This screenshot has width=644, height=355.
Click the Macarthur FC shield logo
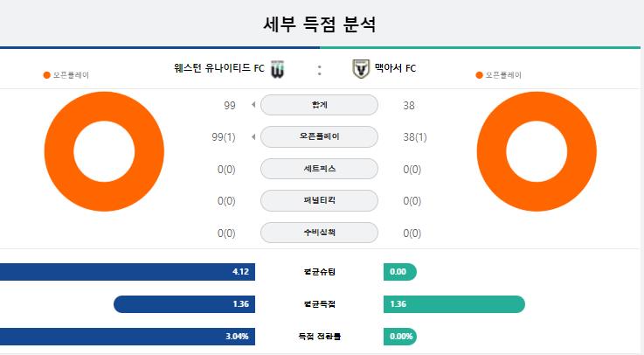point(361,68)
